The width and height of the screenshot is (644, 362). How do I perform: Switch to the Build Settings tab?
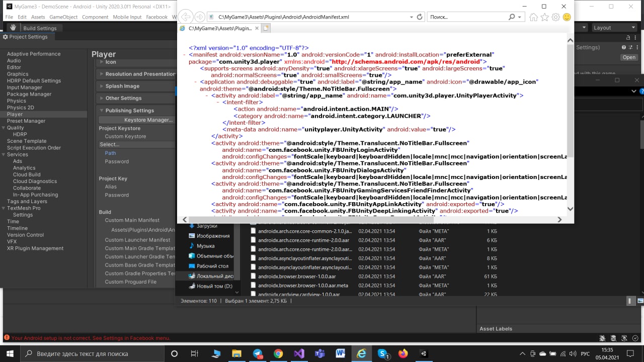pyautogui.click(x=40, y=28)
